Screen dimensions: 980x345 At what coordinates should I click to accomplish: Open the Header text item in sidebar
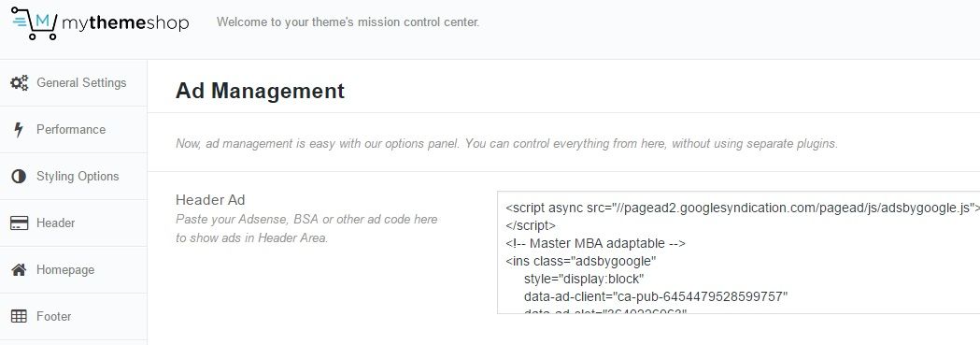(x=56, y=223)
